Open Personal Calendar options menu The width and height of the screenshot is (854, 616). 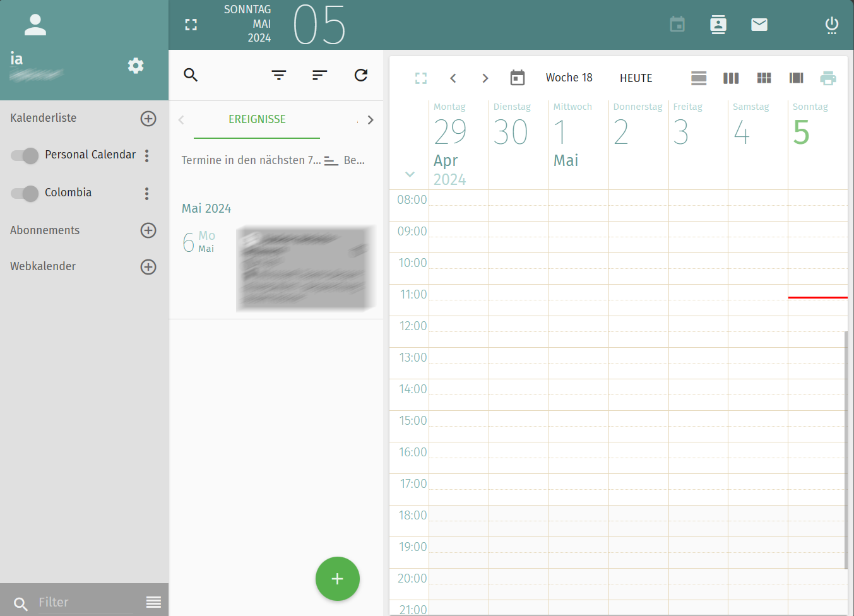pos(147,155)
